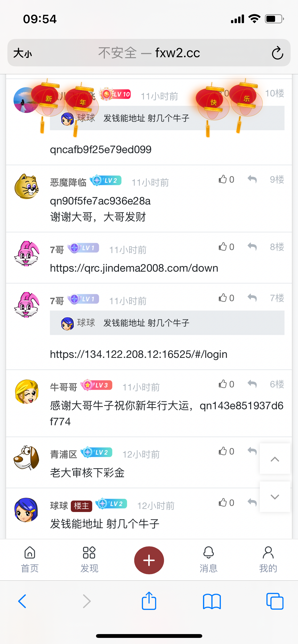298x644 pixels.
Task: Jump up with the chevron-up button
Action: coord(275,459)
